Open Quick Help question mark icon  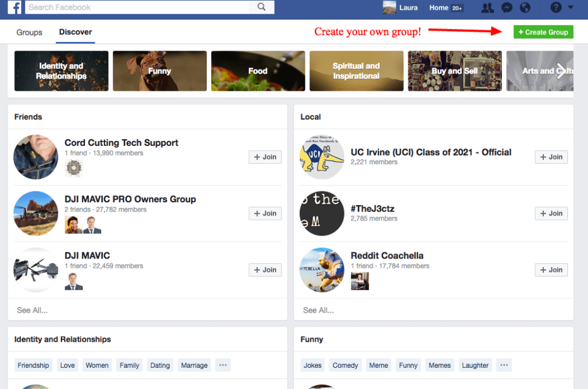pyautogui.click(x=556, y=7)
